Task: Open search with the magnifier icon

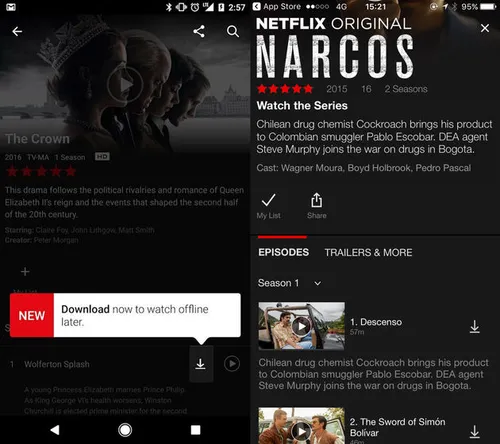Action: coord(233,32)
